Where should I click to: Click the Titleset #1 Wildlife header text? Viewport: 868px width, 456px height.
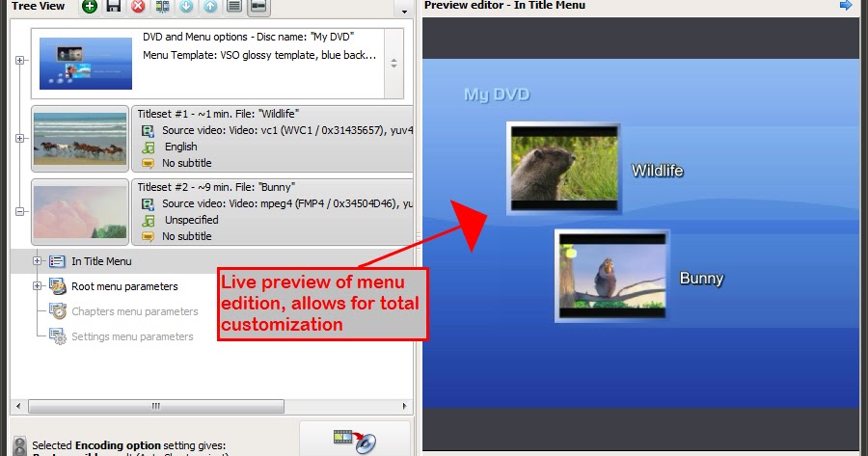tap(218, 114)
